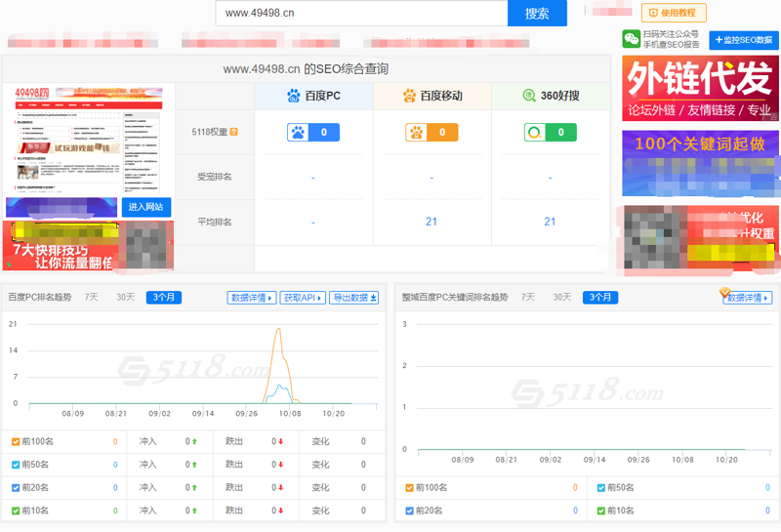Viewport: 781px width, 532px height.
Task: Toggle 前10名 checkbox in 整域百度PC关键词 panel
Action: (601, 511)
